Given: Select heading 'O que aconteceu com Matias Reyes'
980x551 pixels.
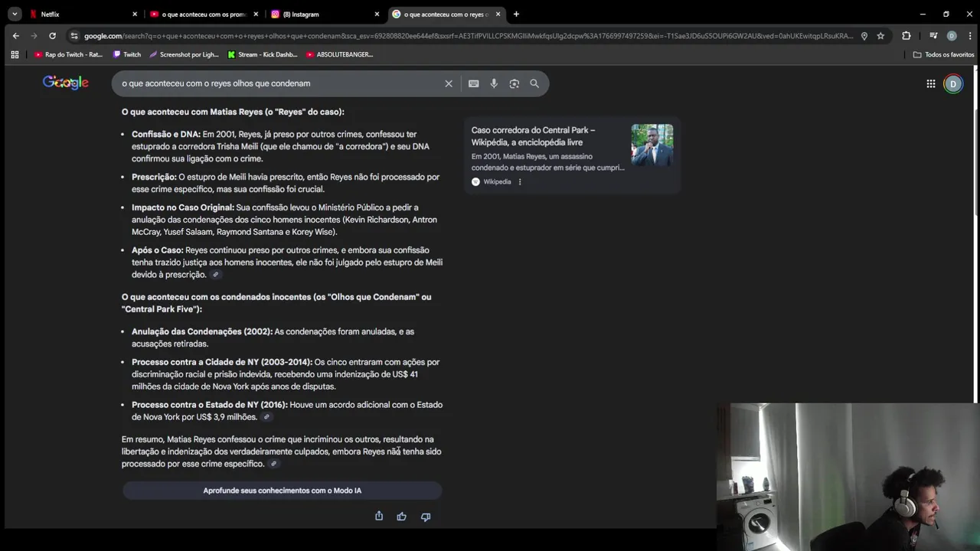Looking at the screenshot, I should click(x=233, y=112).
